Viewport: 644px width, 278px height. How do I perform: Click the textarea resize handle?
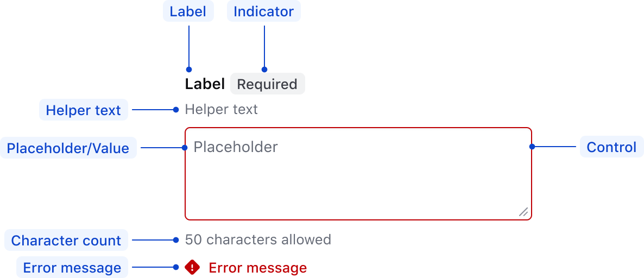coord(523,212)
